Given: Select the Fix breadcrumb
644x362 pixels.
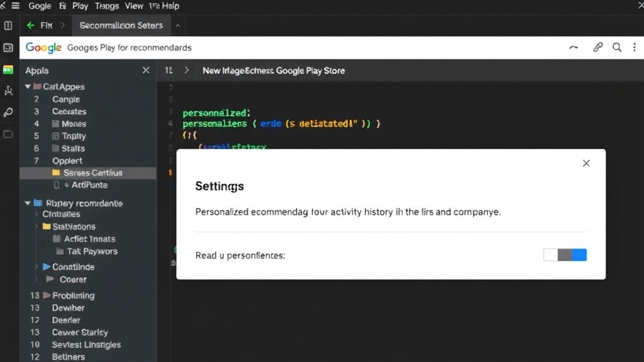Looking at the screenshot, I should click(x=47, y=25).
